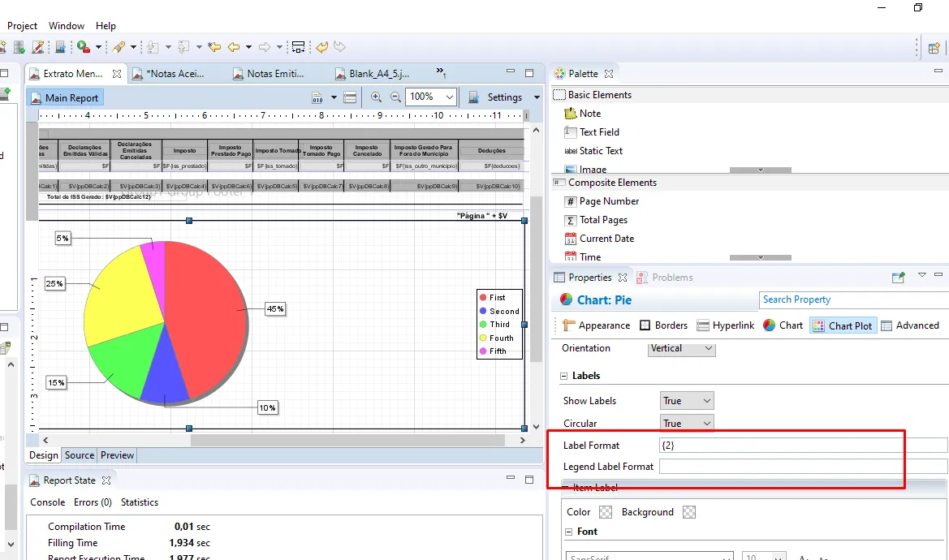Click the Run green play toolbar icon
This screenshot has width=949, height=560.
tap(83, 47)
